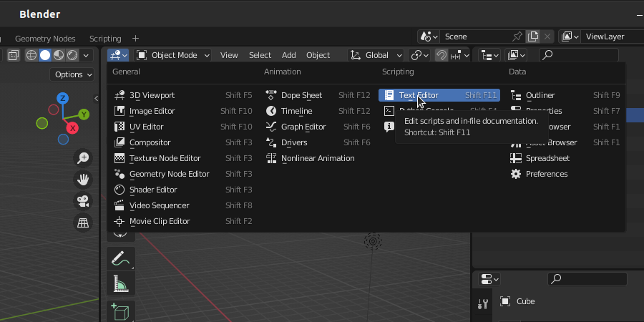Enable solid viewport shading mode
The image size is (644, 322).
(x=45, y=55)
